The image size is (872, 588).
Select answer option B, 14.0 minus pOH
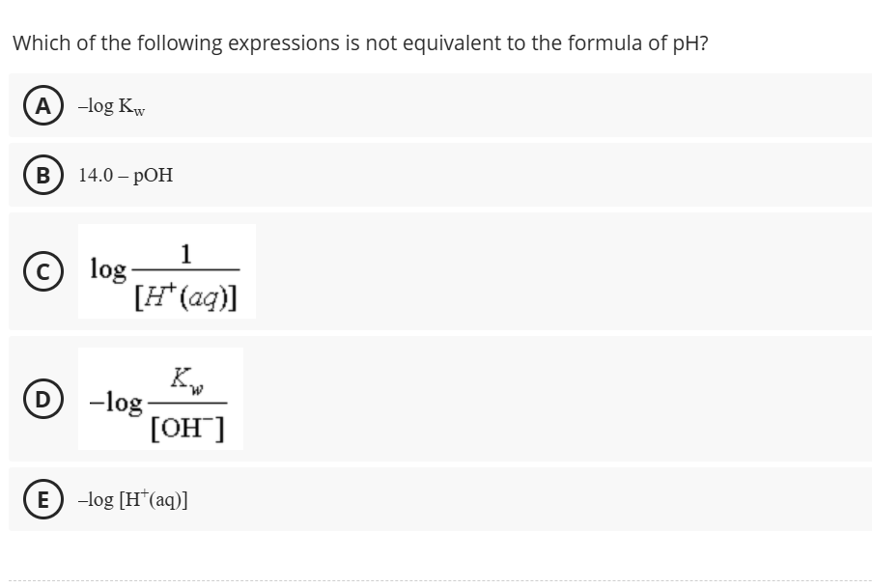127,175
